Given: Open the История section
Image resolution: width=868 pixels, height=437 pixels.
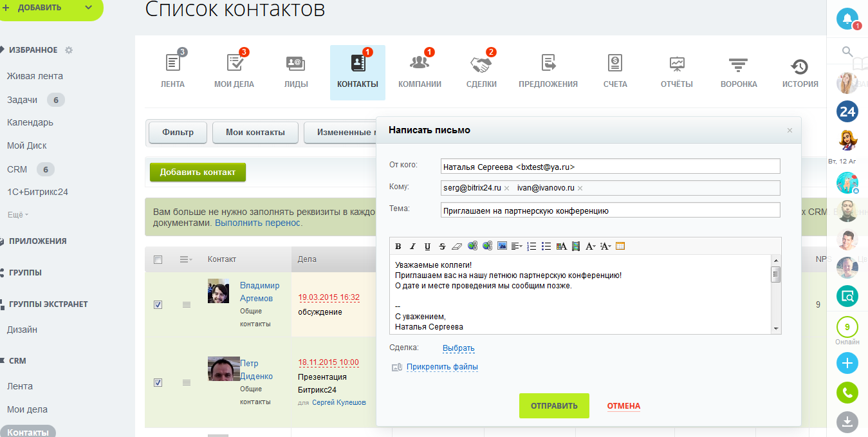Looking at the screenshot, I should pos(800,72).
